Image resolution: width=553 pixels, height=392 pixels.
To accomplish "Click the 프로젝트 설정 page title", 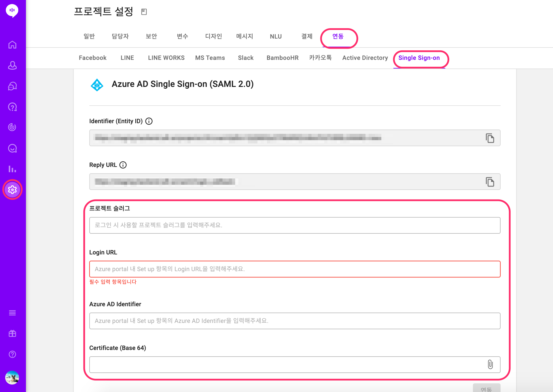I will click(103, 12).
